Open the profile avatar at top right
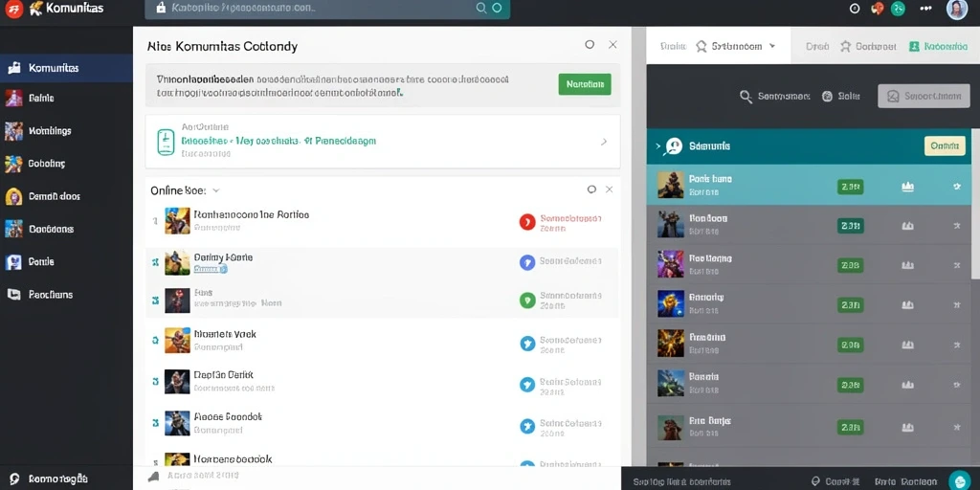The height and width of the screenshot is (490, 980). coord(956,10)
